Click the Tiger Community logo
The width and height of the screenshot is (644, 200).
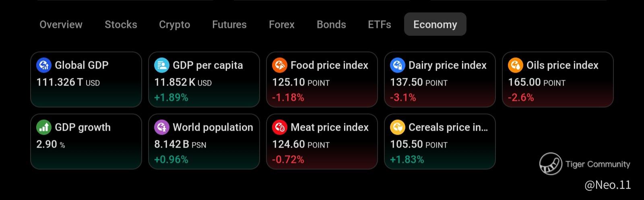point(551,164)
